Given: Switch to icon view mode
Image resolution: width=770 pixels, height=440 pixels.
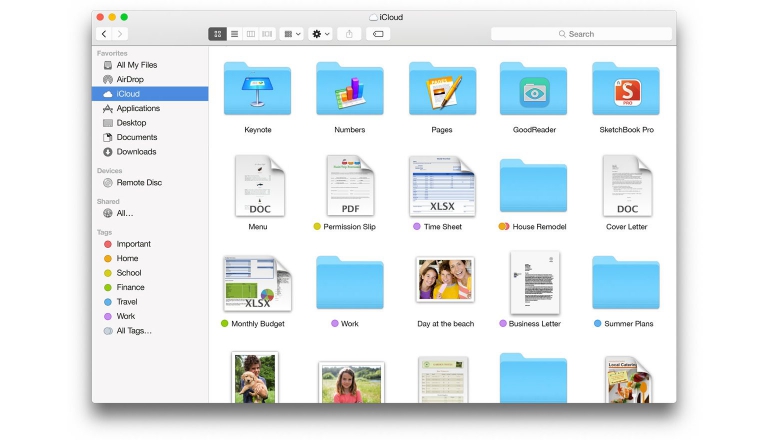Looking at the screenshot, I should tap(217, 34).
